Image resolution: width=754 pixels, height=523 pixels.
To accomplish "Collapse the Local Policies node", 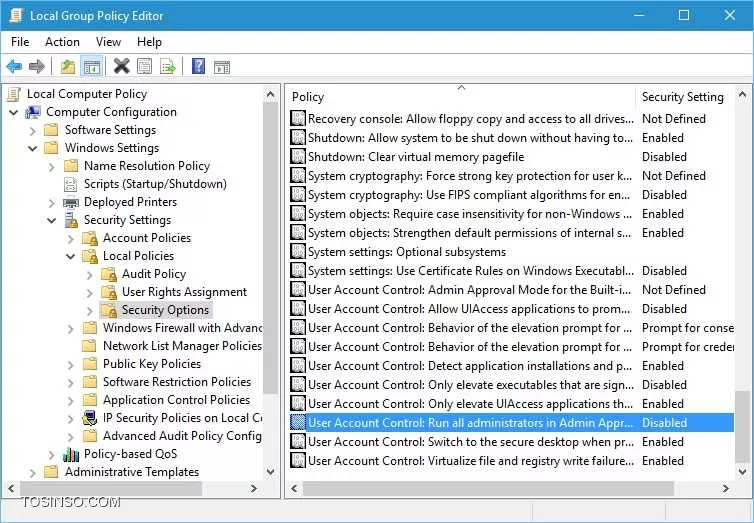I will (71, 257).
